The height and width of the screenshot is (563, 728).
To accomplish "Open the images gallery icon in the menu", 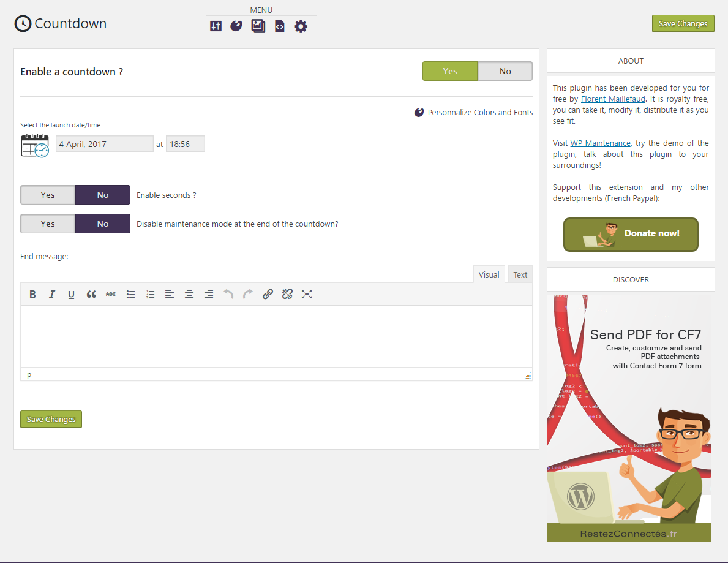I will [x=258, y=26].
